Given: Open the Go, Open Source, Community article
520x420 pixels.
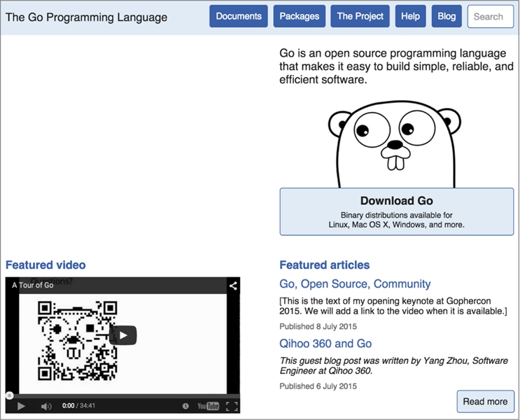Looking at the screenshot, I should pos(355,284).
